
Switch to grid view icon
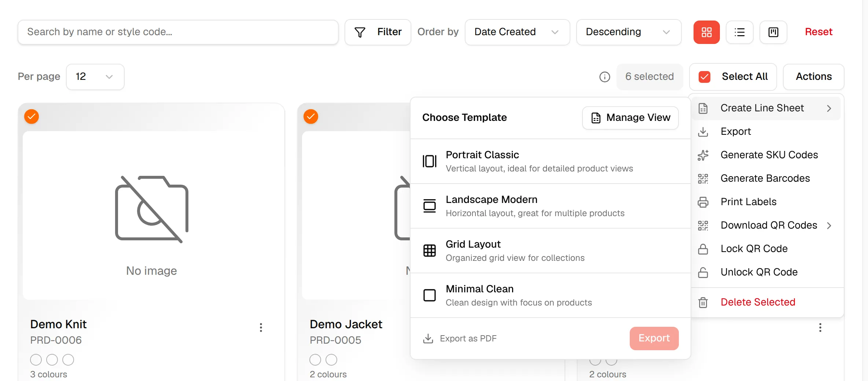point(706,32)
